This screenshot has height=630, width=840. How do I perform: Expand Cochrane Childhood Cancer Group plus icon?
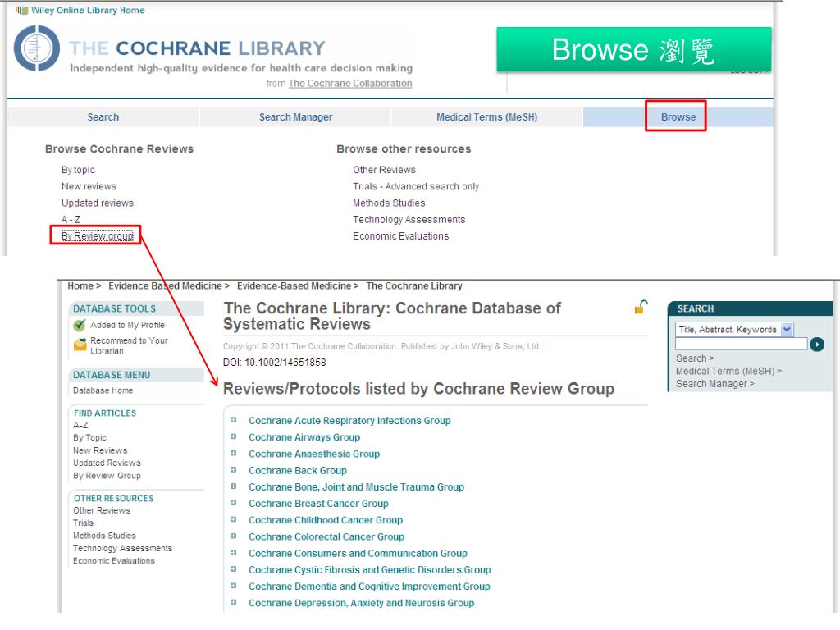coord(234,519)
